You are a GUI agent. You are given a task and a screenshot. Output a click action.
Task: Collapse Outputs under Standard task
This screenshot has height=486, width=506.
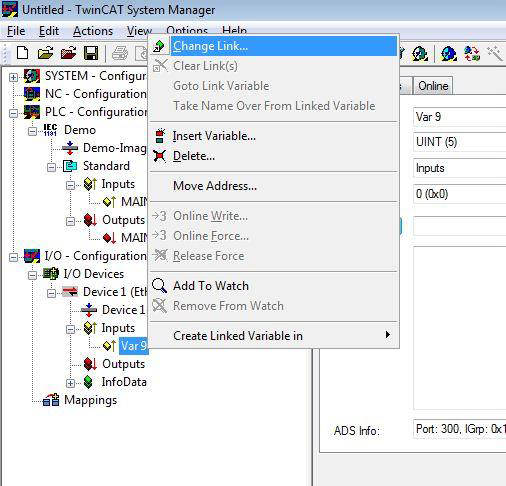tap(70, 222)
